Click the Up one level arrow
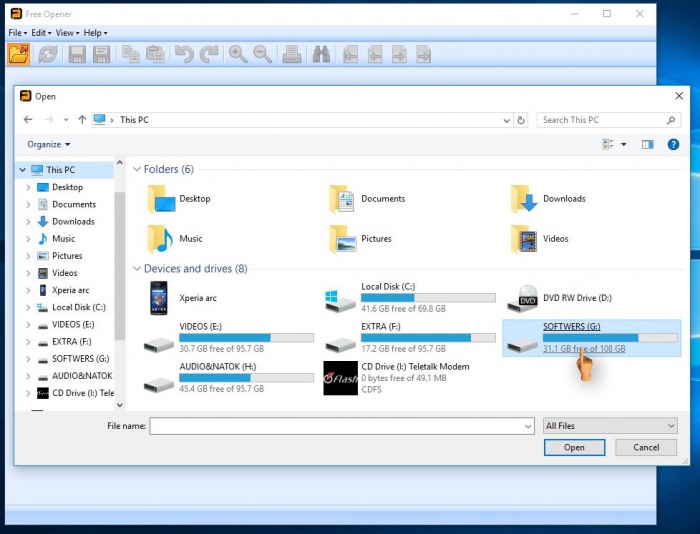Screen dimensions: 700x534 pos(82,120)
